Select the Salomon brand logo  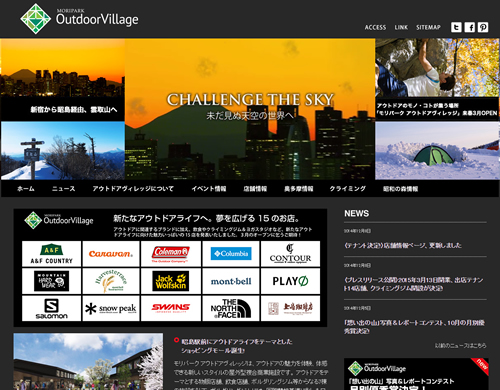point(51,308)
